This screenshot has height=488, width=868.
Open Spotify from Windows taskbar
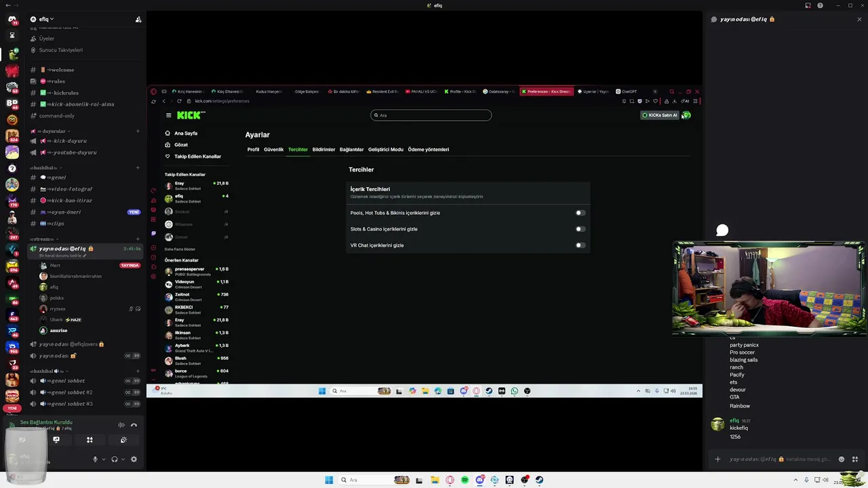(465, 480)
